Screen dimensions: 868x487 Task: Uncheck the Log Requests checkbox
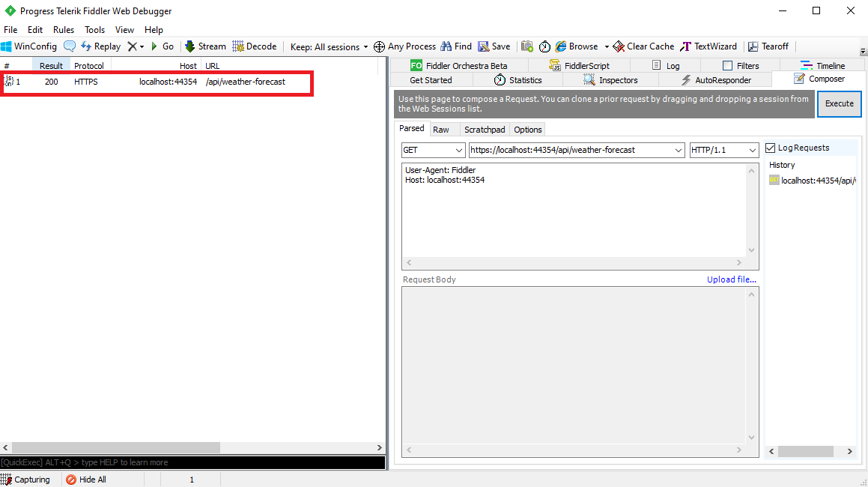coord(770,148)
